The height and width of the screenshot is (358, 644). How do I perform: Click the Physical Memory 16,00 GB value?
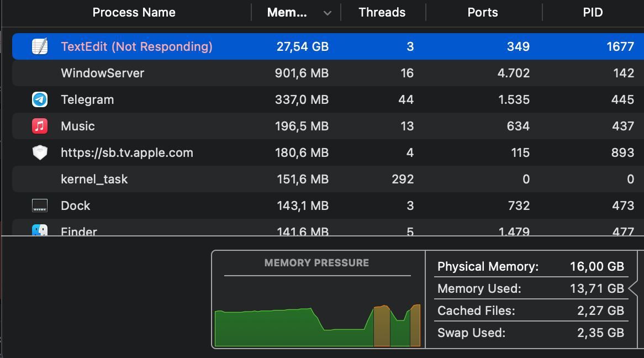[x=597, y=266]
